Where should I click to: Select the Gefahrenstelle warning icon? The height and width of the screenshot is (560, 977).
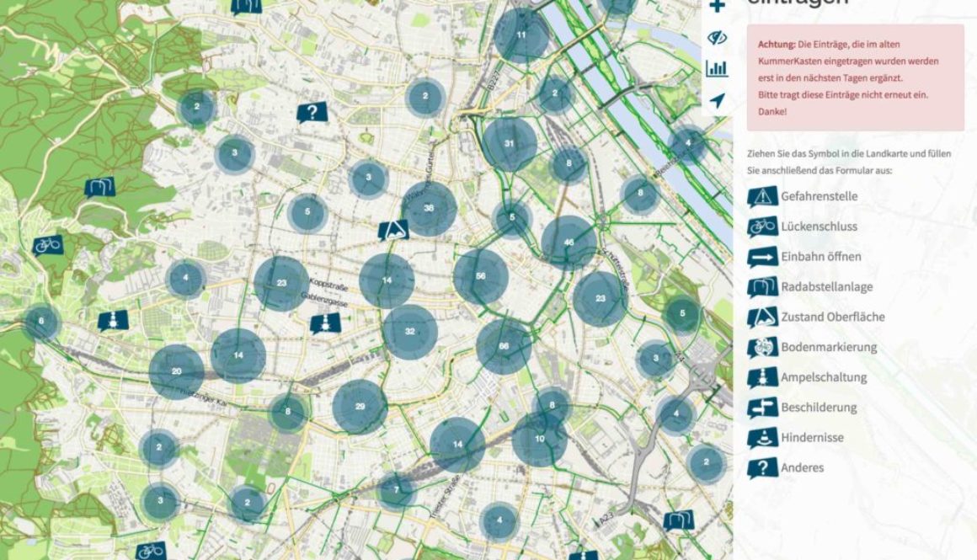[763, 197]
